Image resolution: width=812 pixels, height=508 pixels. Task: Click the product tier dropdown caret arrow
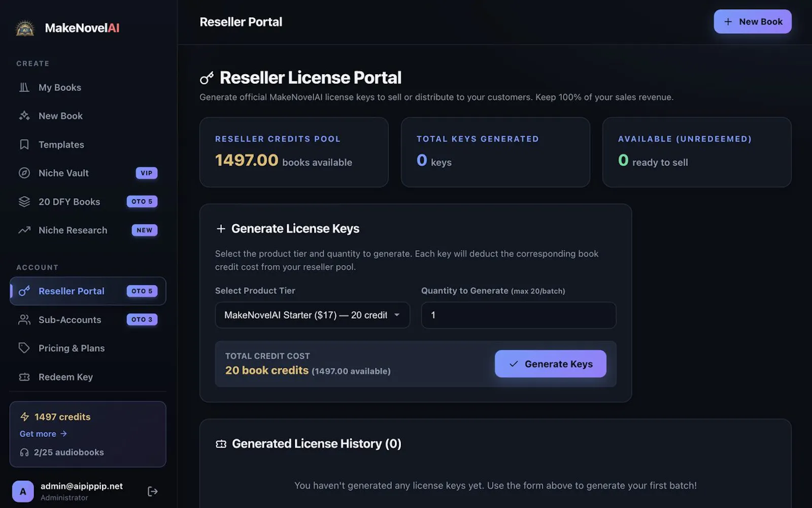[x=397, y=315]
